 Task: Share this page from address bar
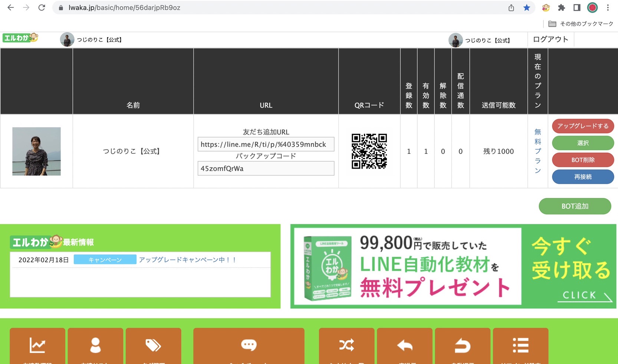click(x=511, y=7)
